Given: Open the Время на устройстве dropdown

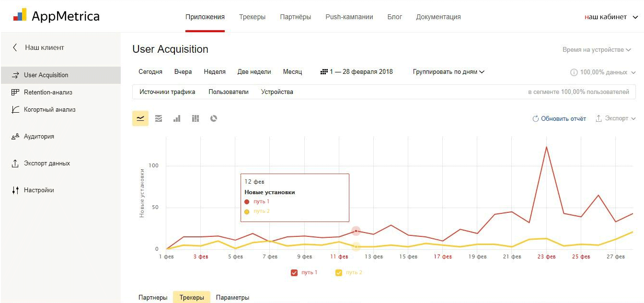Looking at the screenshot, I should click(597, 50).
